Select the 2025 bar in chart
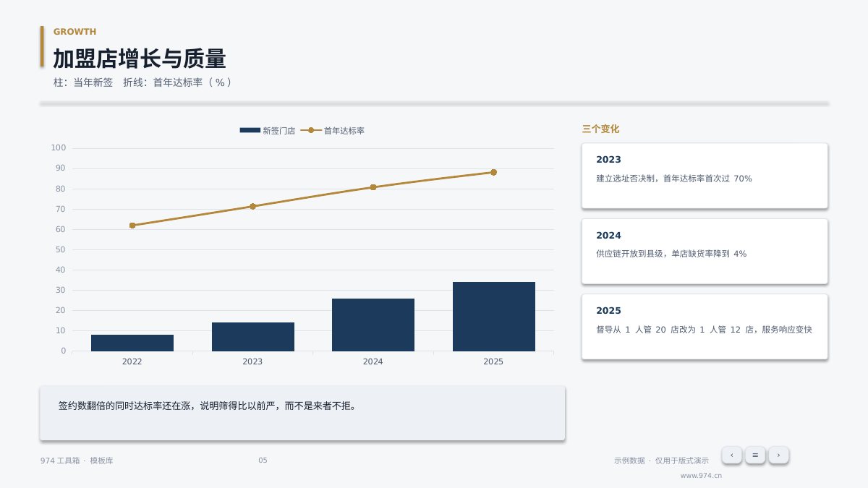Image resolution: width=868 pixels, height=488 pixels. tap(493, 317)
